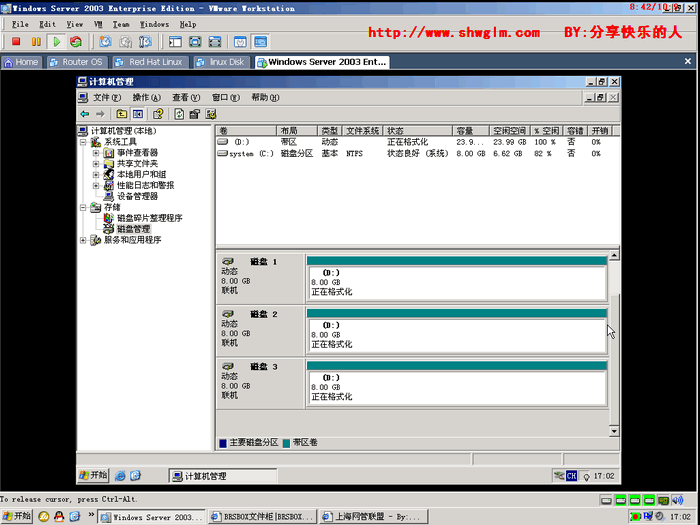
Task: Collapse the 存储 tree node
Action: click(x=83, y=207)
